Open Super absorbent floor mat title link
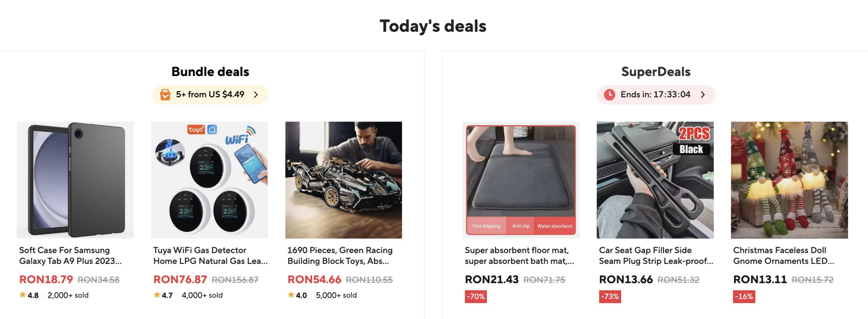This screenshot has width=868, height=319. pos(519,255)
